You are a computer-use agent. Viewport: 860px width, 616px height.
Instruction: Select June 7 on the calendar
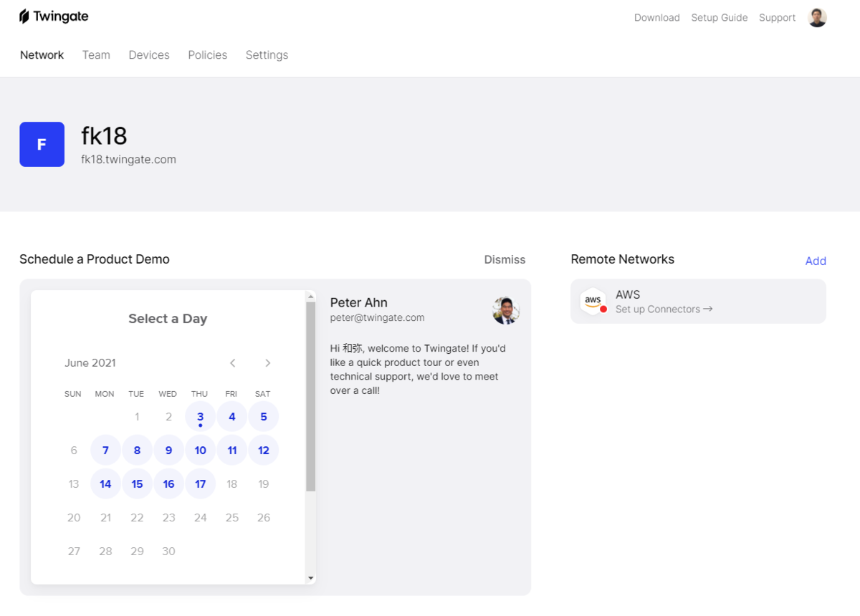[x=105, y=451]
